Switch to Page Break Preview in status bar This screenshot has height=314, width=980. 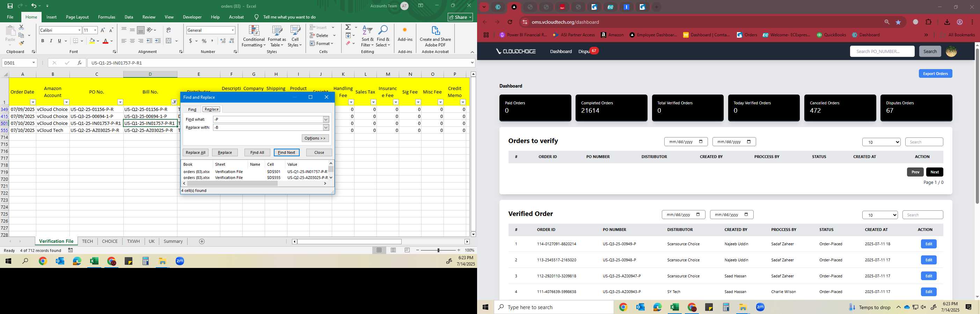coord(408,250)
